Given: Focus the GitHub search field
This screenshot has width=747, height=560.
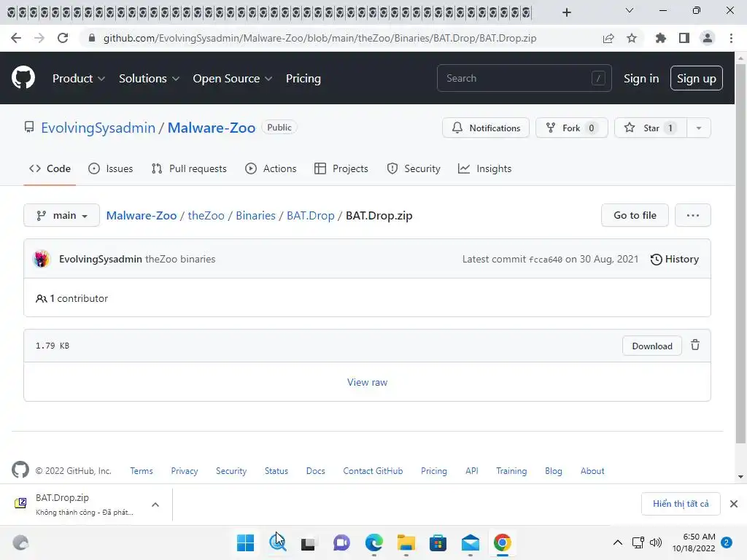Looking at the screenshot, I should pyautogui.click(x=524, y=78).
